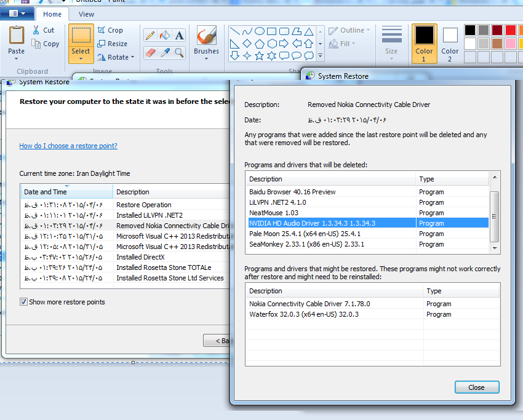This screenshot has height=420, width=523.
Task: Open the Rotate dropdown
Action: click(x=115, y=57)
